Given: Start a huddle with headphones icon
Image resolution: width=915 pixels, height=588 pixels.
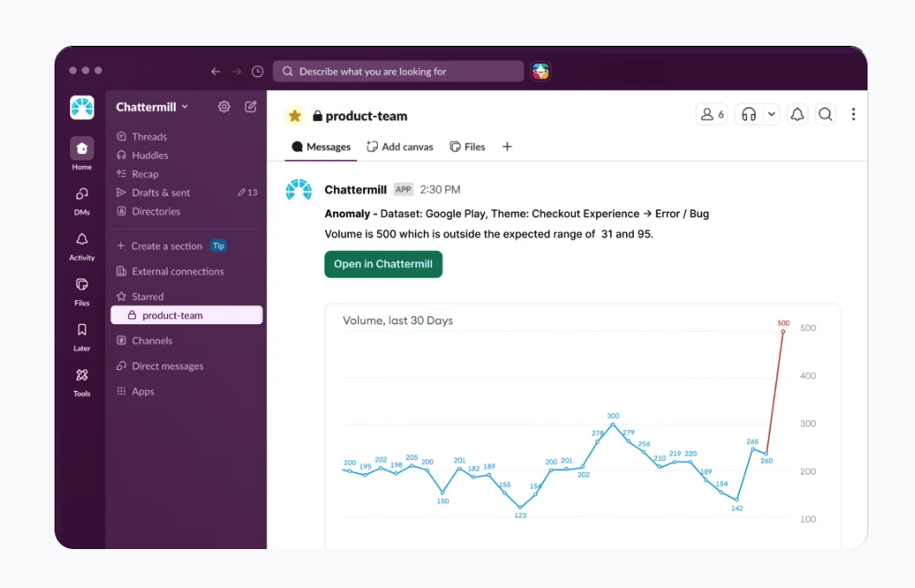Looking at the screenshot, I should (749, 114).
